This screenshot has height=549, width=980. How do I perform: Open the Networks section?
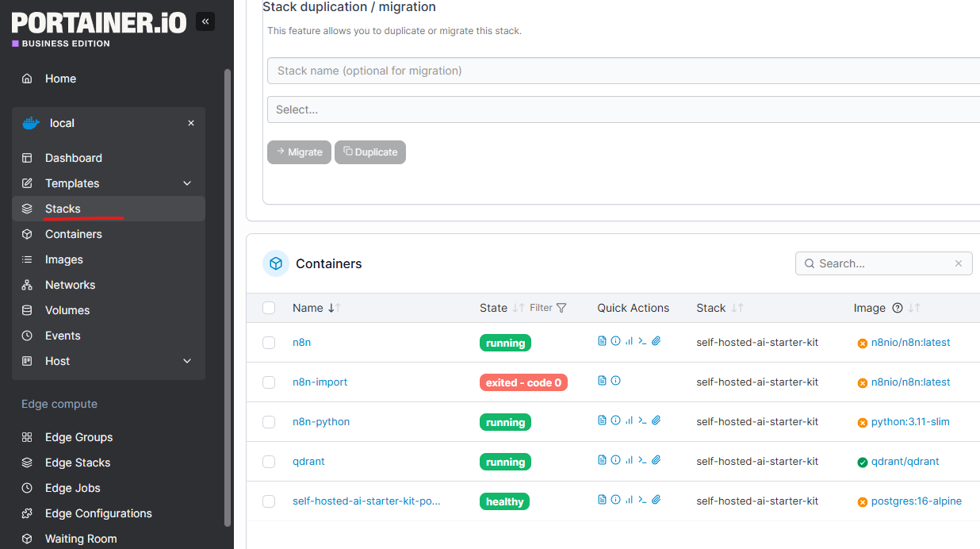70,285
